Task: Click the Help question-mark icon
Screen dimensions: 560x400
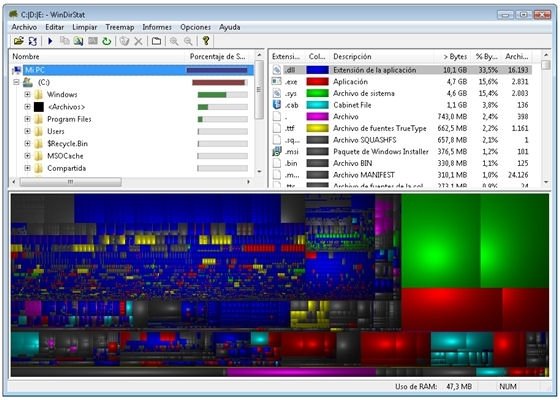Action: click(206, 41)
